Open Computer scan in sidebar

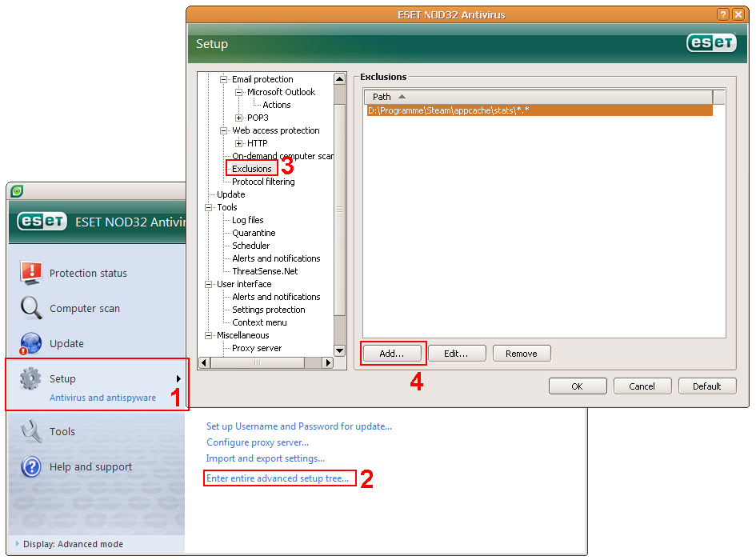tap(85, 308)
